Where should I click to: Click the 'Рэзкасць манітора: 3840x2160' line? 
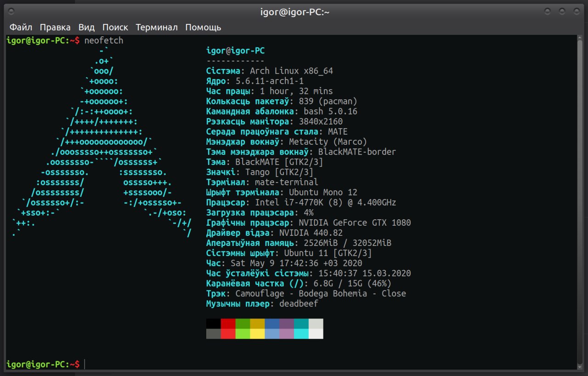point(274,121)
